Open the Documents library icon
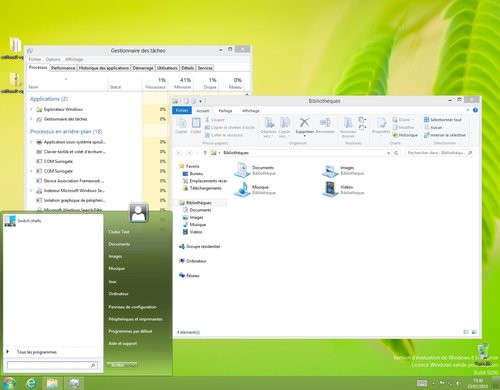The width and height of the screenshot is (500, 390). [242, 170]
